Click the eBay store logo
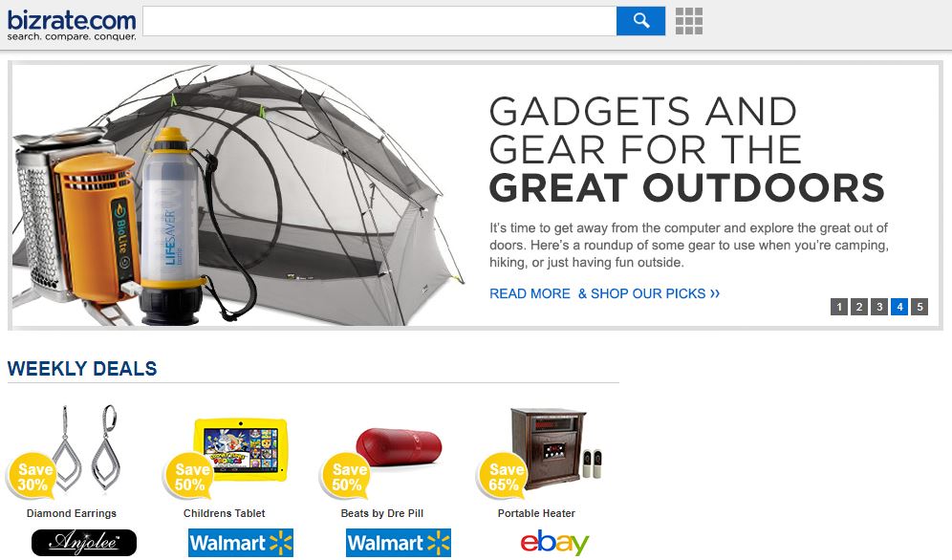 pyautogui.click(x=555, y=543)
